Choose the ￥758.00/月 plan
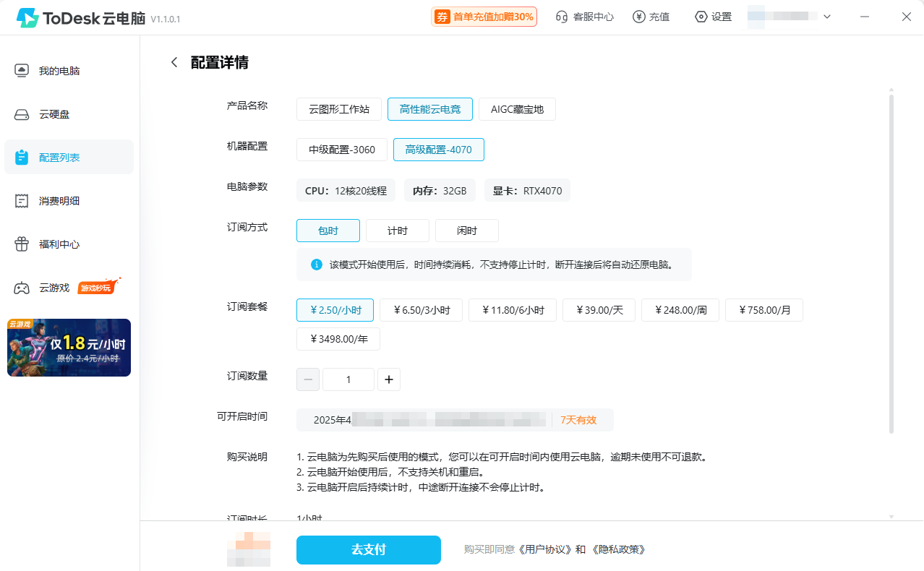Screen dimensions: 924x571 click(x=764, y=310)
